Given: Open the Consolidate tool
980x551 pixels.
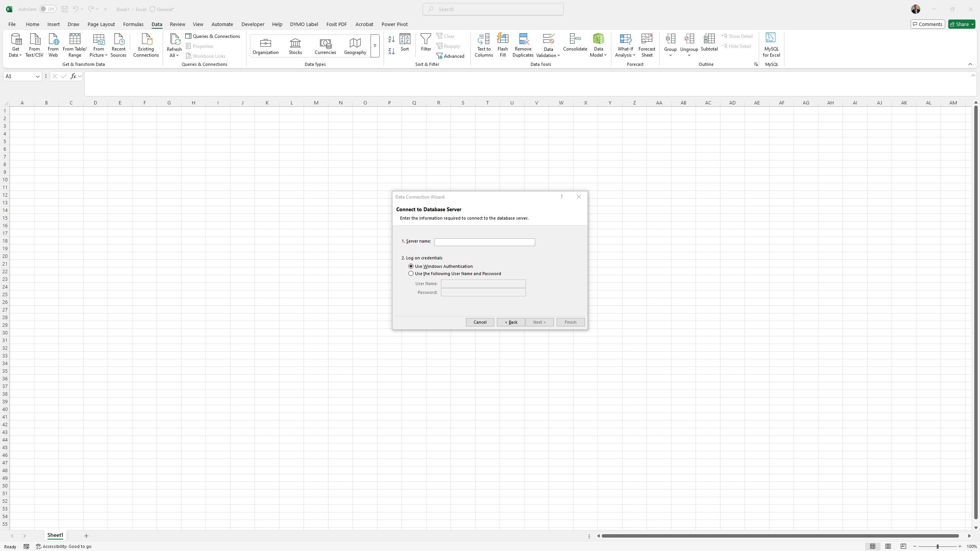Looking at the screenshot, I should click(x=575, y=42).
